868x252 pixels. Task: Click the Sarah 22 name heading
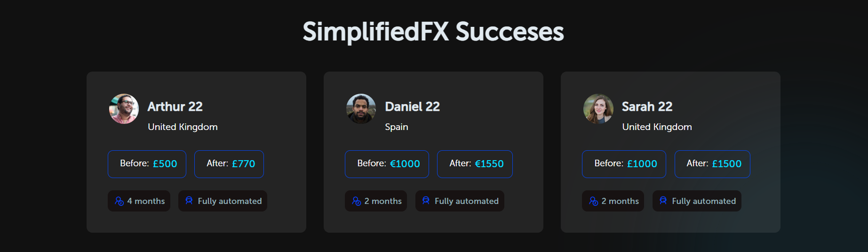(x=647, y=107)
